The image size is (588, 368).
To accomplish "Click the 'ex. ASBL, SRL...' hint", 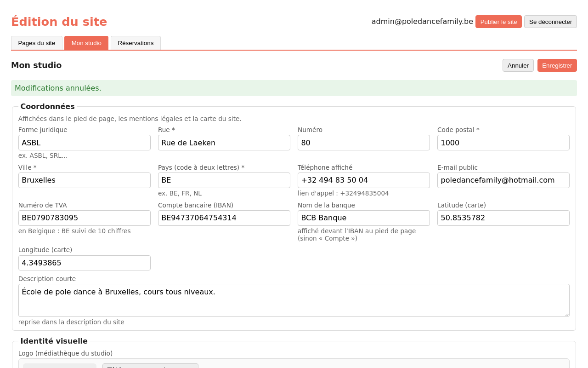I will (x=43, y=155).
